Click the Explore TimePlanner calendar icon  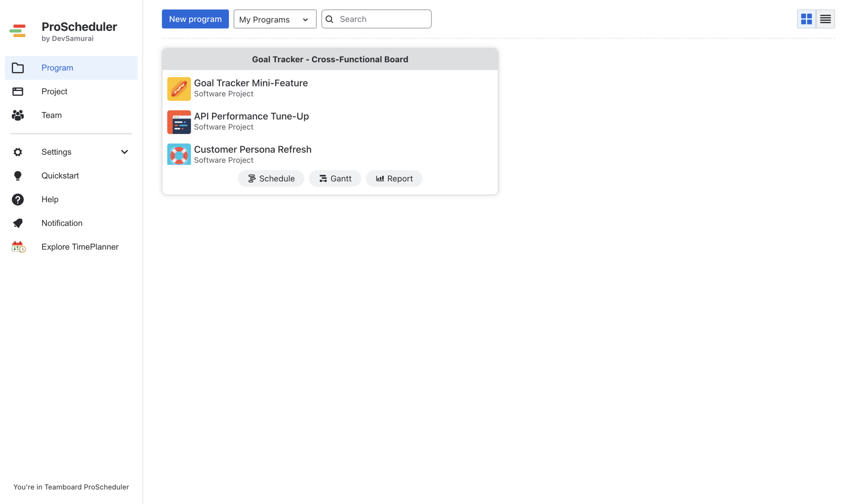18,247
